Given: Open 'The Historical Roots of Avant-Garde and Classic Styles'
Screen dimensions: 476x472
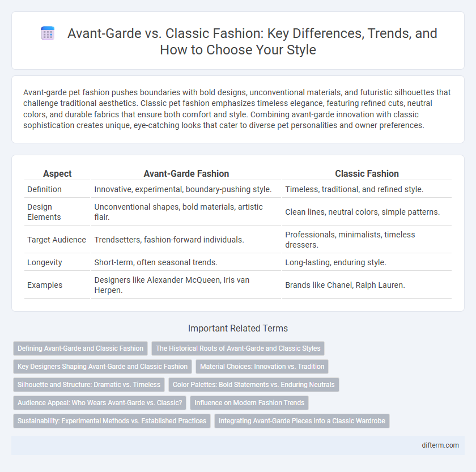Looking at the screenshot, I should click(x=238, y=348).
